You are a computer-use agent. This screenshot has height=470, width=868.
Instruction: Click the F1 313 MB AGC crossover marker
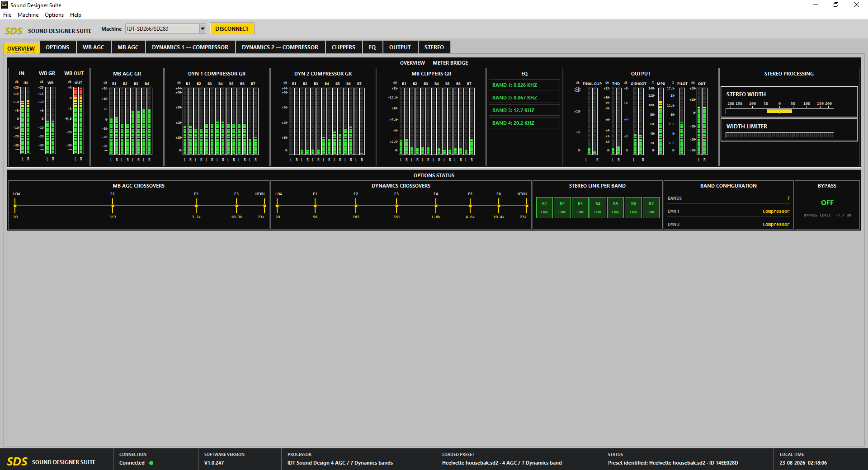113,206
